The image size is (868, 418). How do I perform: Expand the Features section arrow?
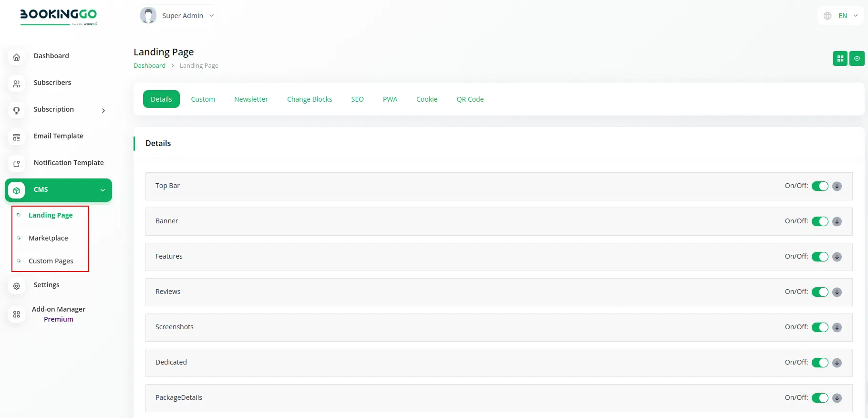(837, 257)
